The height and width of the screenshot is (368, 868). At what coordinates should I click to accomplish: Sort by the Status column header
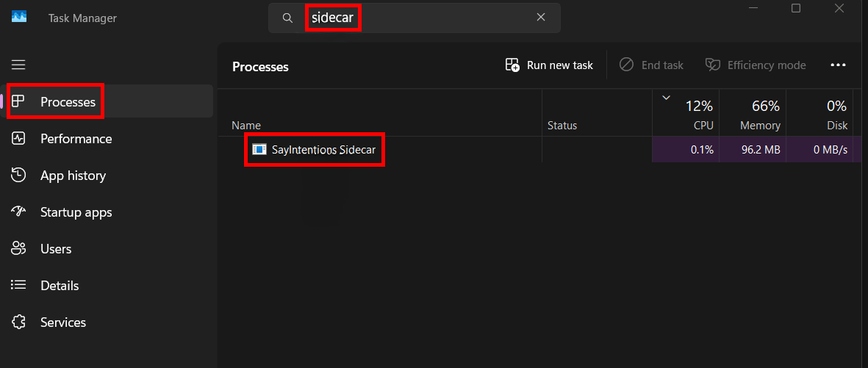(597, 113)
